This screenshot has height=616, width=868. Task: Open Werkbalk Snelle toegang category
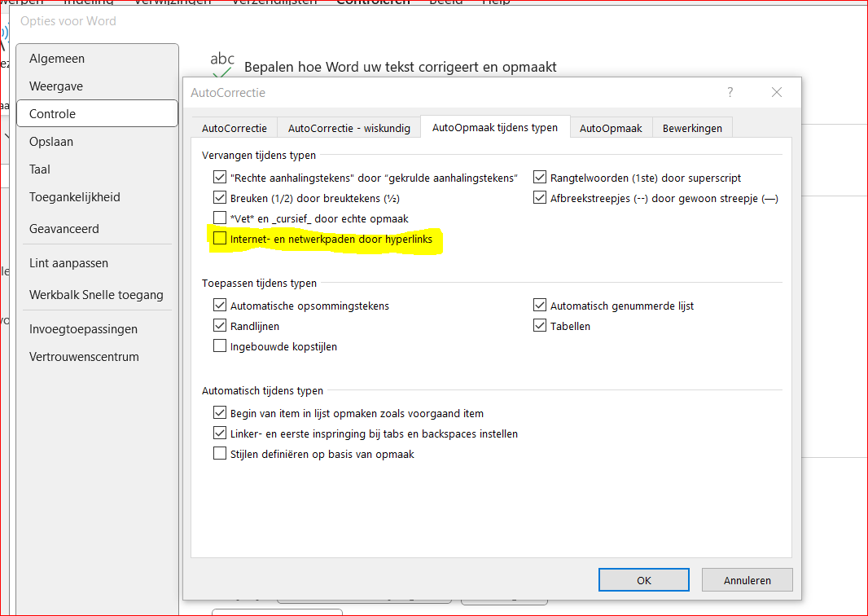[98, 295]
